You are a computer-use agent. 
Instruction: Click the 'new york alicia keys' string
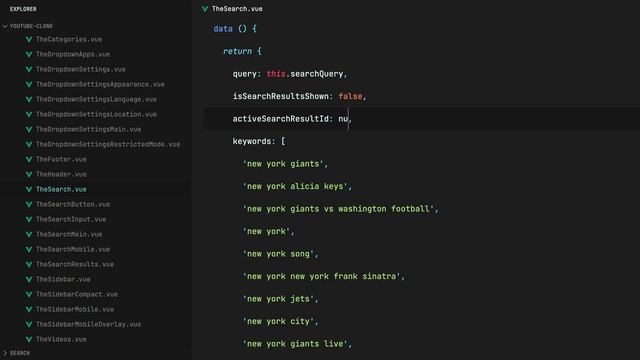pos(295,187)
